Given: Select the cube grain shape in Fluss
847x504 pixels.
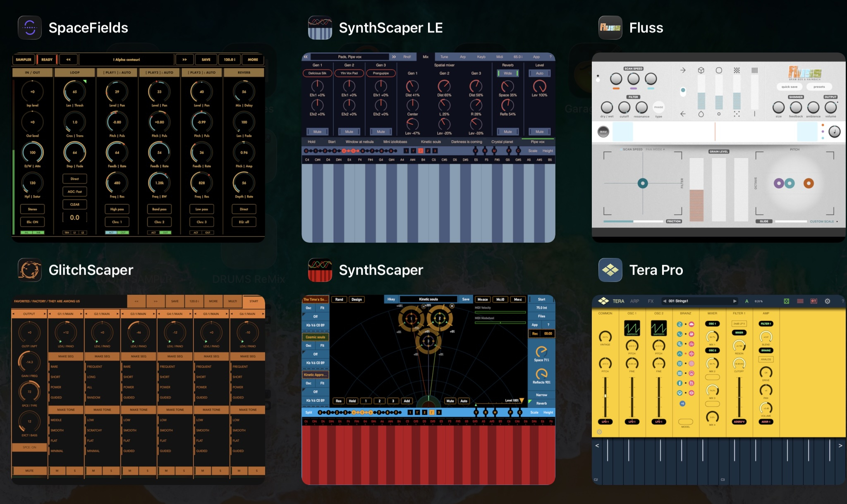Looking at the screenshot, I should click(x=701, y=70).
